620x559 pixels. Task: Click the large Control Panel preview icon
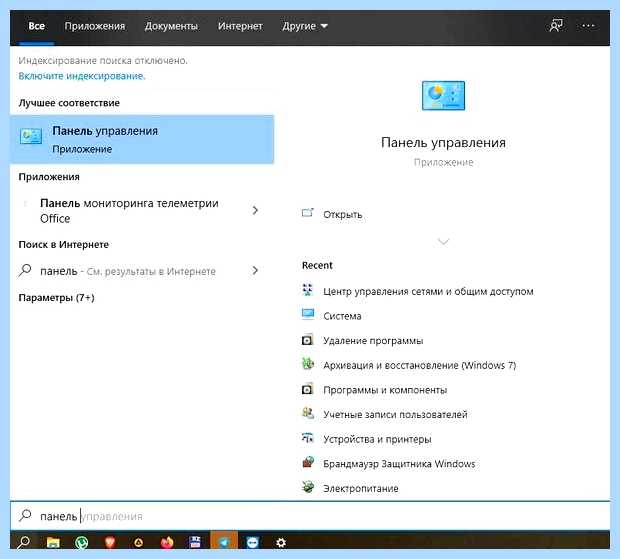coord(443,96)
